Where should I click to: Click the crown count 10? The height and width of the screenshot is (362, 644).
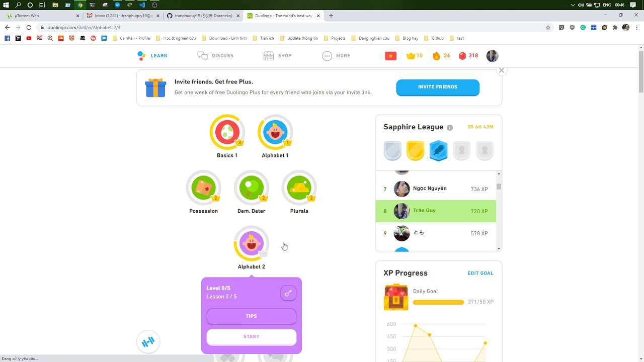click(x=415, y=56)
